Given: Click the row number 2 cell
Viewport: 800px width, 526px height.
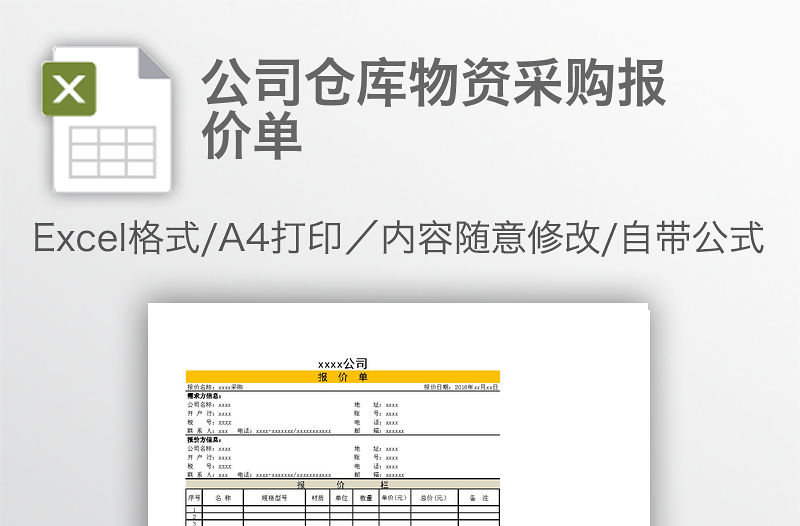Looking at the screenshot, I should [x=194, y=516].
